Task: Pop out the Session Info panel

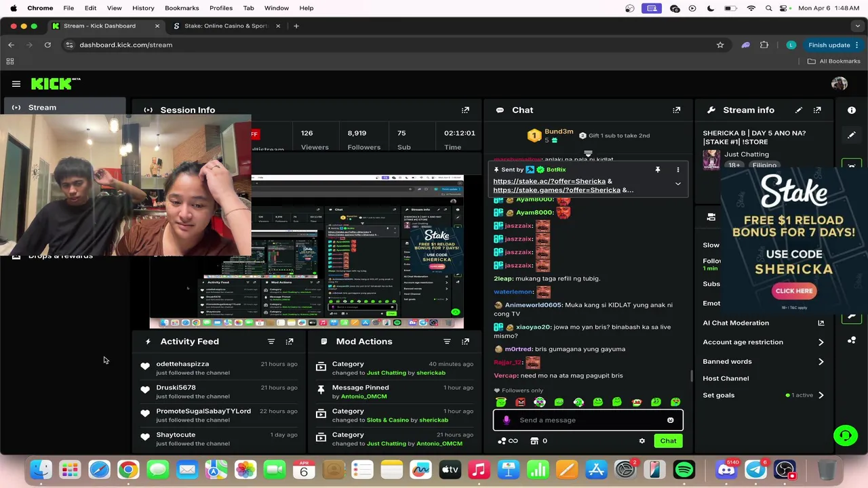Action: click(465, 110)
